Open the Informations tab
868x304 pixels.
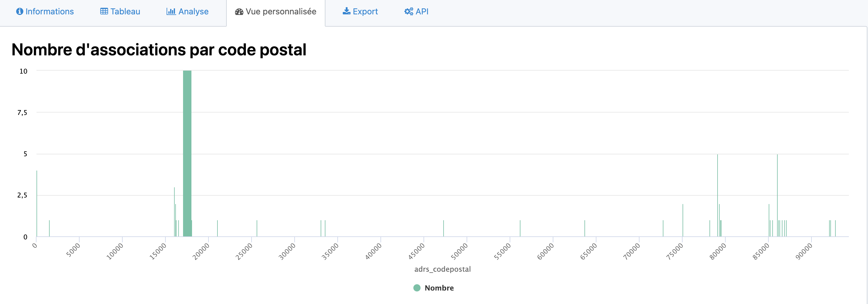49,11
